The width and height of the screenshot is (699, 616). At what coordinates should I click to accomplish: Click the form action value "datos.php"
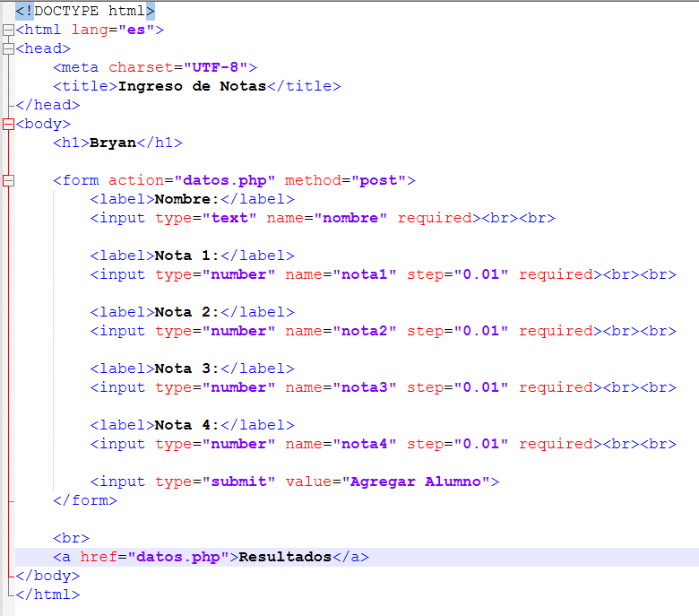[x=224, y=180]
